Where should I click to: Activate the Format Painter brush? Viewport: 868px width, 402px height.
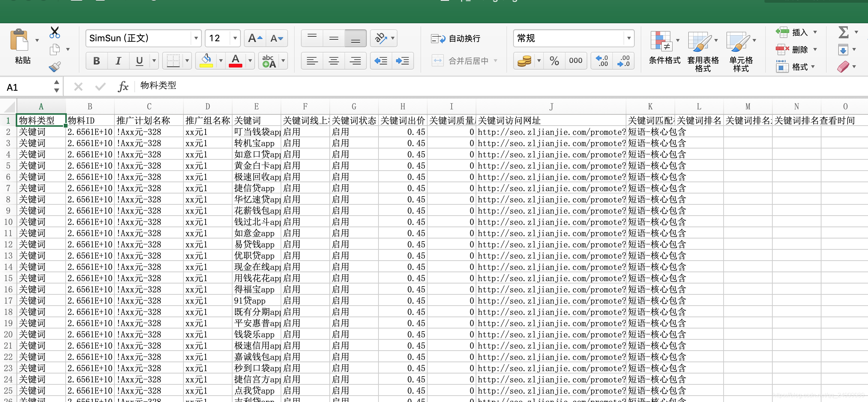coord(55,66)
